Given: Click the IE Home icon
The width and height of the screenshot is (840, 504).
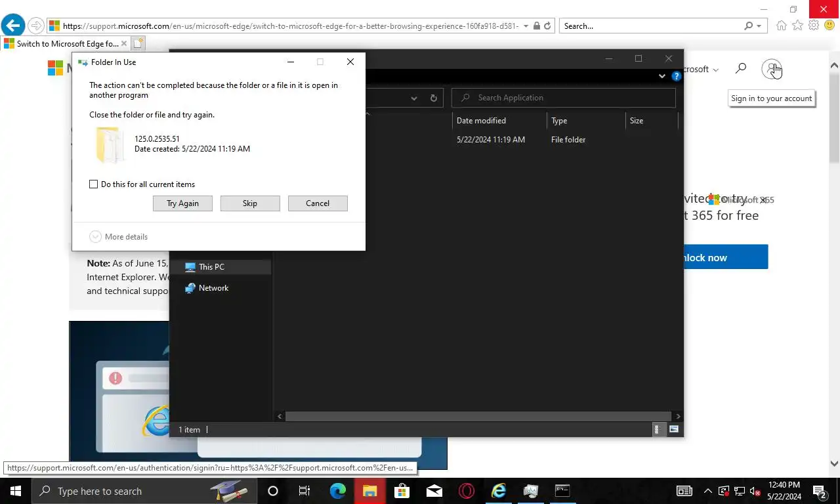Looking at the screenshot, I should (x=782, y=26).
